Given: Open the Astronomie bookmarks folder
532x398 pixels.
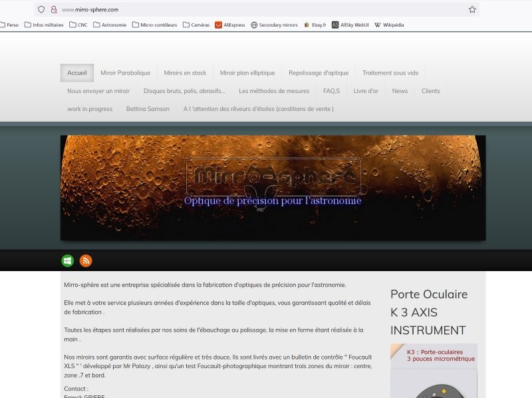Looking at the screenshot, I should [x=110, y=25].
